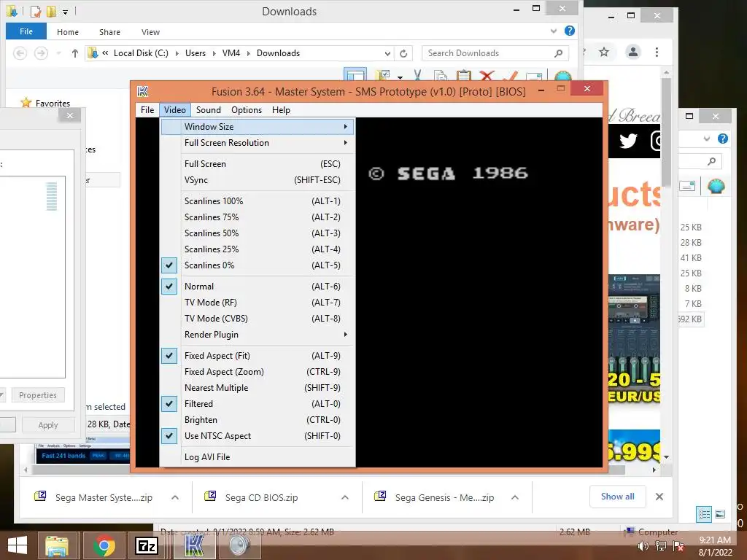Open Chrome's three-dot menu
The width and height of the screenshot is (747, 560).
click(657, 52)
